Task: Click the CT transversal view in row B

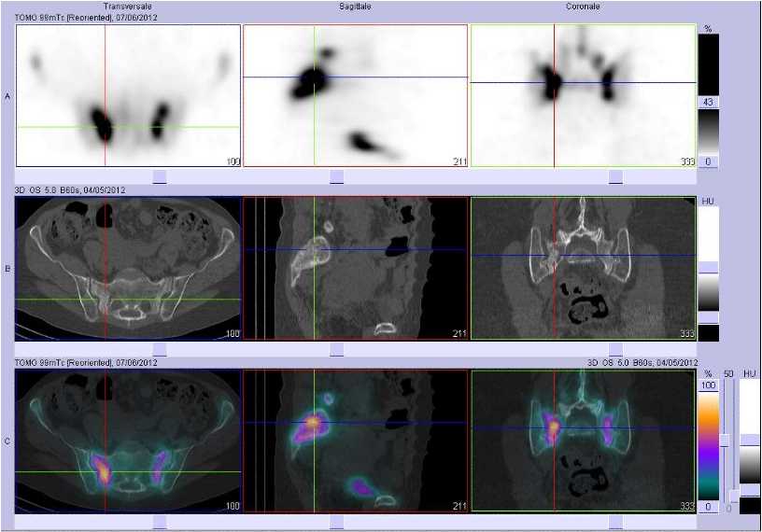Action: pos(128,268)
